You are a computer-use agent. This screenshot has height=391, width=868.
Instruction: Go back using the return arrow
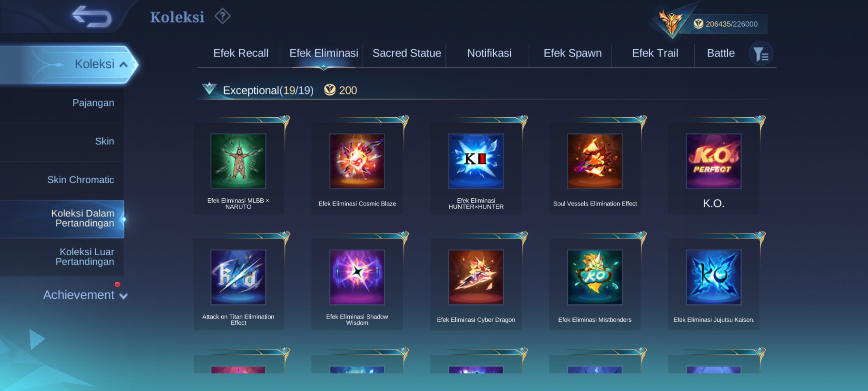pyautogui.click(x=92, y=17)
